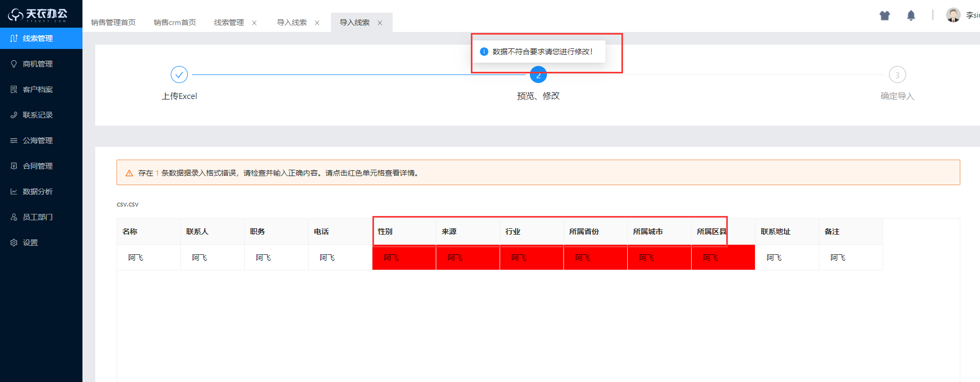Click the 客户档案 document icon
The width and height of the screenshot is (980, 382).
point(14,89)
